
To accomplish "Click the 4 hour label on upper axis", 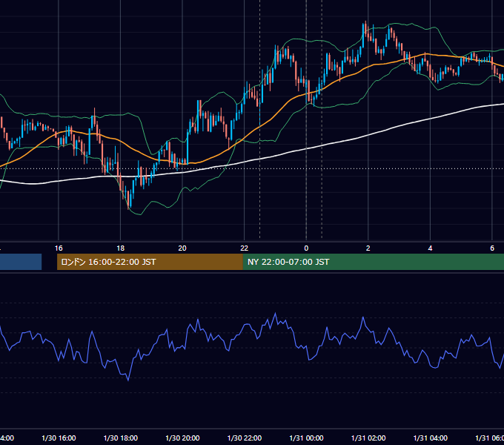I will (x=430, y=248).
